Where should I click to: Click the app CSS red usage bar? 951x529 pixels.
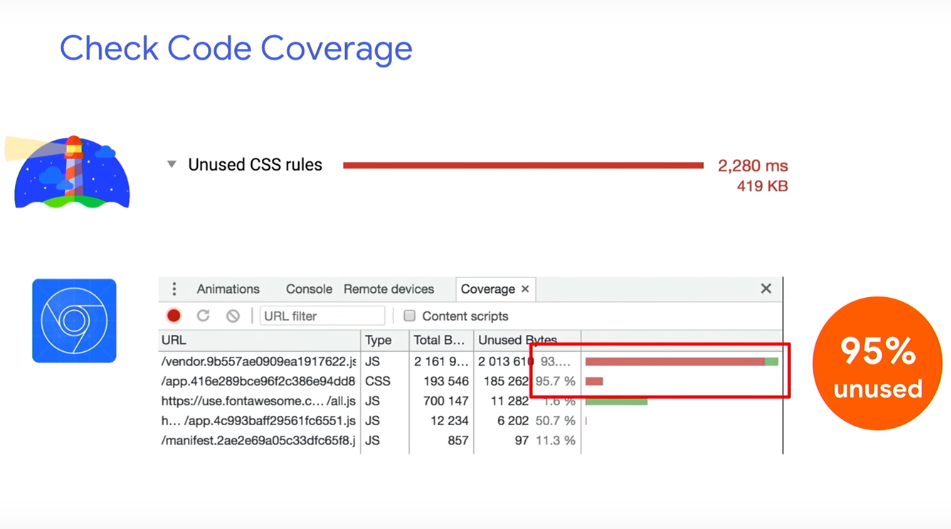coord(594,381)
